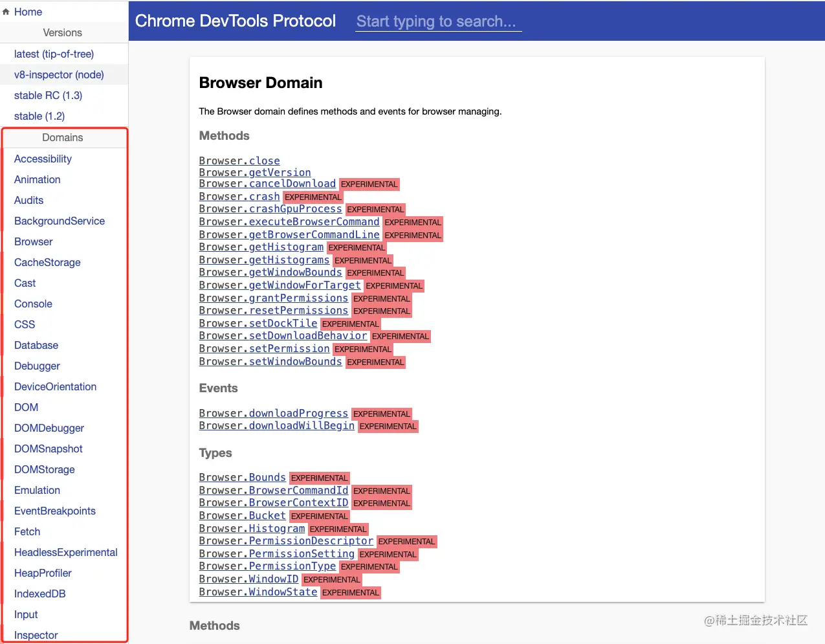
Task: Go to Browser.setDownloadBehavior method
Action: coord(283,335)
